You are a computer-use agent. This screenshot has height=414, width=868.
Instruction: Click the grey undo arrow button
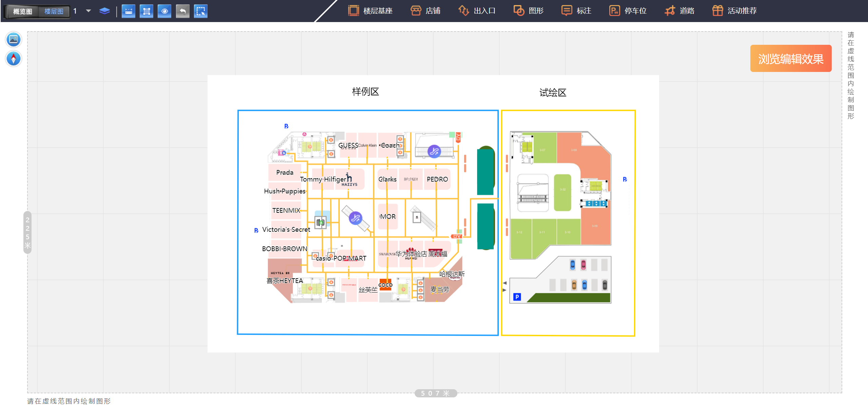tap(183, 11)
